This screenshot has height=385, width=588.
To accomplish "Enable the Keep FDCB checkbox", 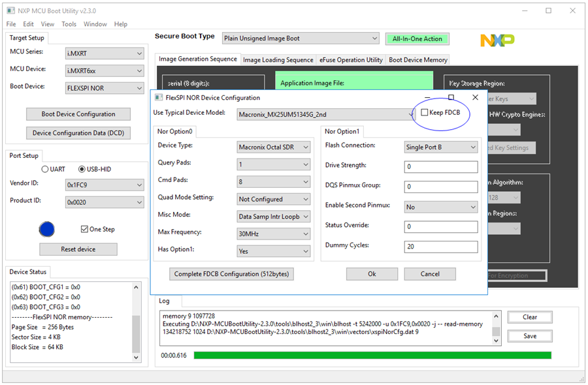I will (425, 112).
